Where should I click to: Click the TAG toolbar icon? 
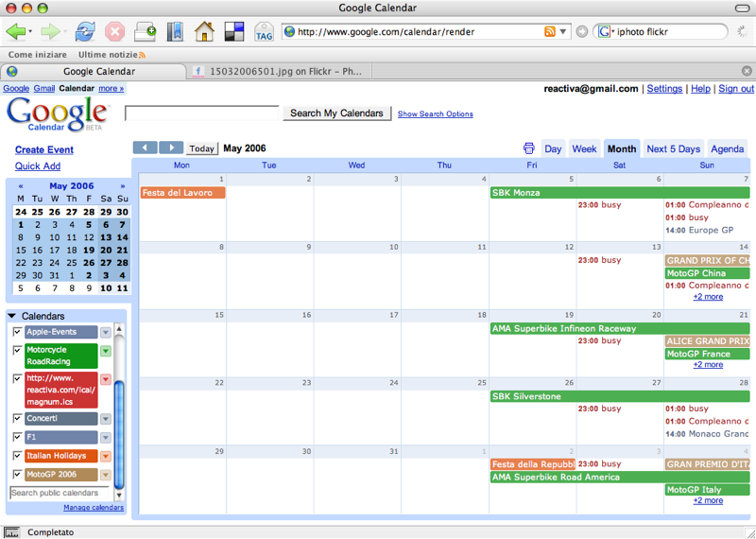coord(264,32)
